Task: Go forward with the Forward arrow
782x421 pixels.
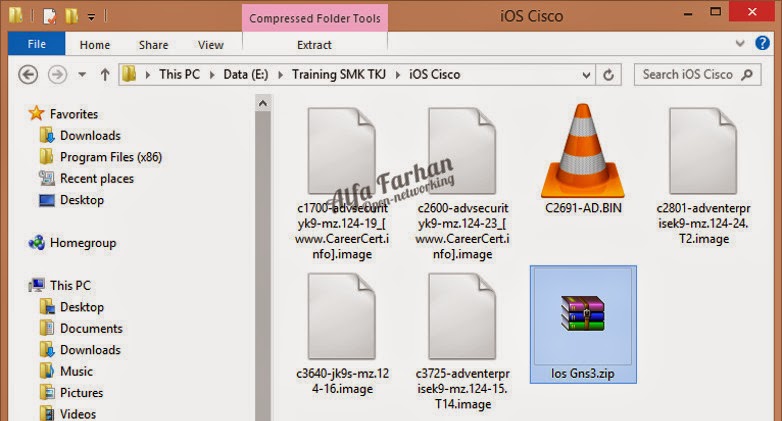Action: point(57,75)
